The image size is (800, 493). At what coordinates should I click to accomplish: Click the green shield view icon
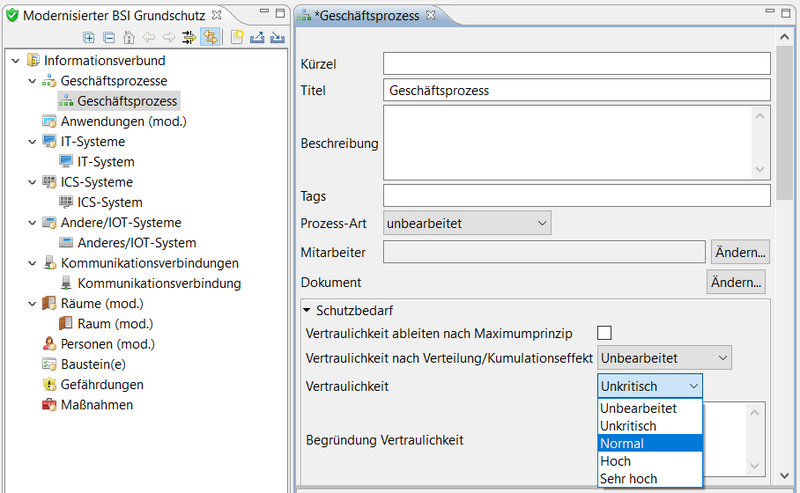point(12,15)
